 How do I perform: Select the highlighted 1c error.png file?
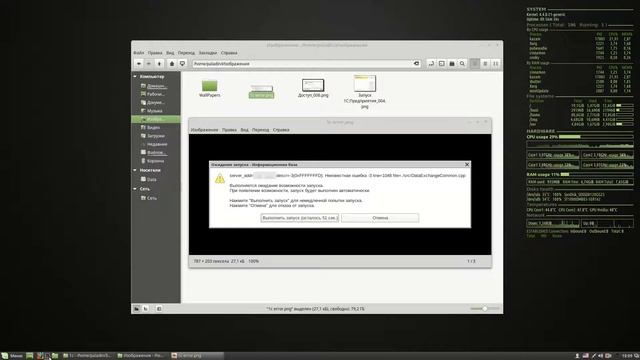[x=261, y=91]
